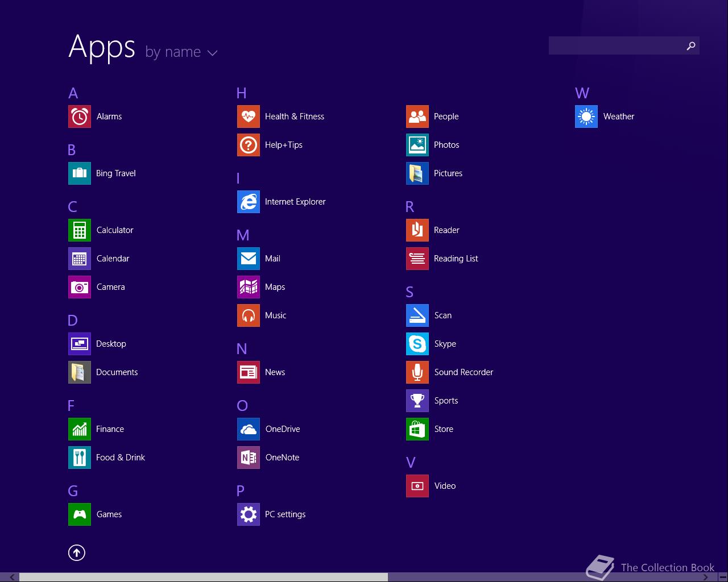Click the 'PC settings' text
Viewport: 728px width, 582px height.
[x=285, y=514]
